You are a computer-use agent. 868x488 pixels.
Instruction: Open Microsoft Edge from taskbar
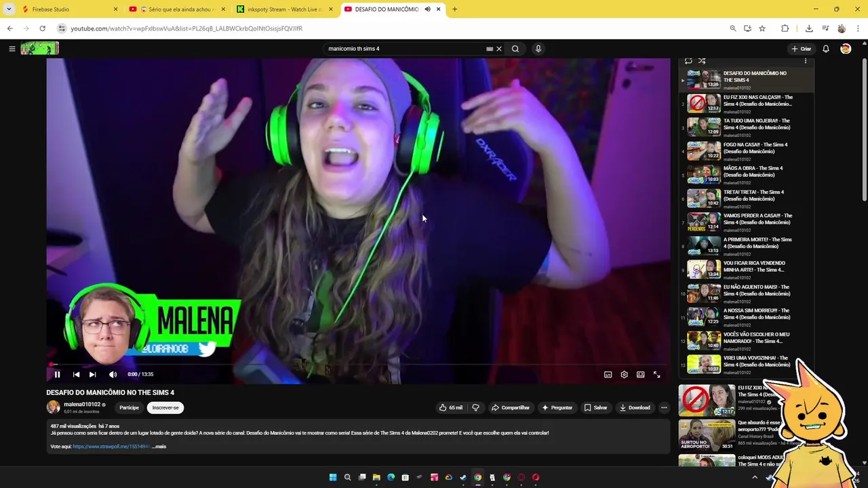(x=391, y=477)
